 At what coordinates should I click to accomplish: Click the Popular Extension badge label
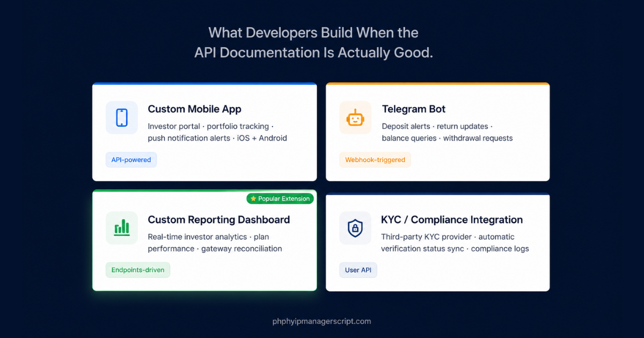coord(280,199)
